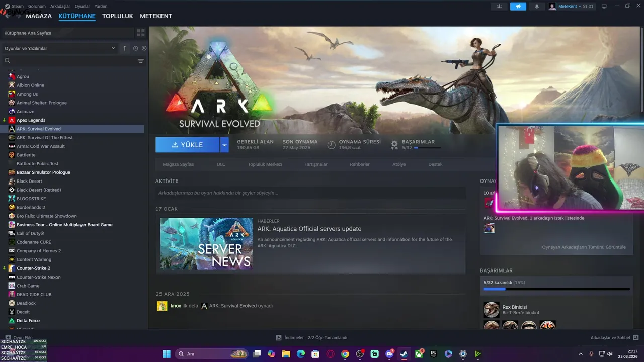Open advanced filter options icon
This screenshot has width=644, height=362.
point(141,61)
